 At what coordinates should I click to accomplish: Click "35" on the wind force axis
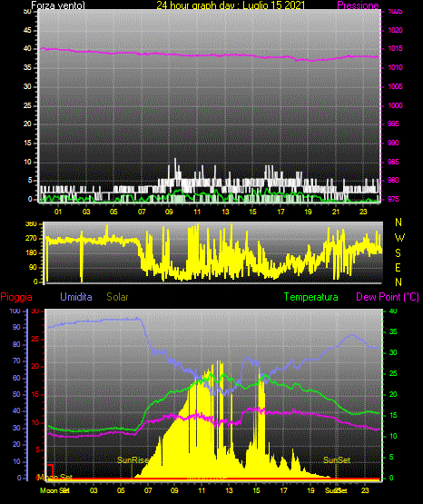coord(27,67)
